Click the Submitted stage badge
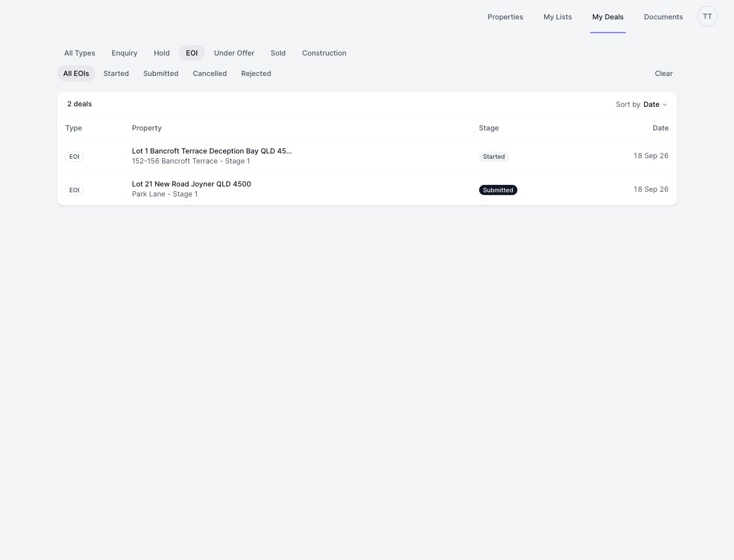This screenshot has width=734, height=560. [498, 190]
